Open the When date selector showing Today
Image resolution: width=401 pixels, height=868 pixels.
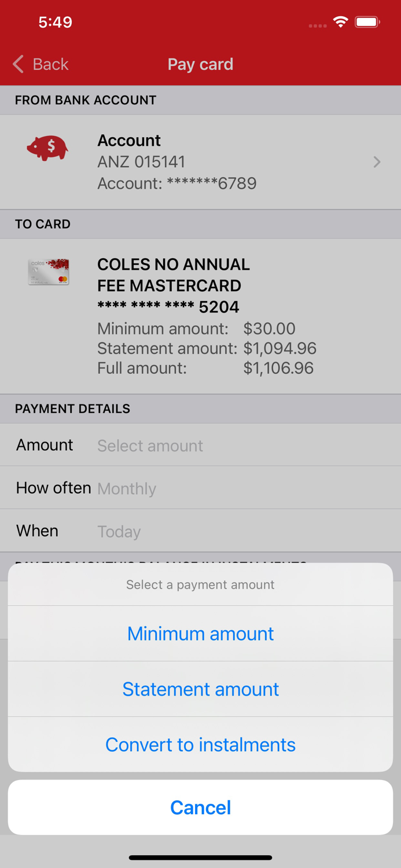click(x=200, y=531)
